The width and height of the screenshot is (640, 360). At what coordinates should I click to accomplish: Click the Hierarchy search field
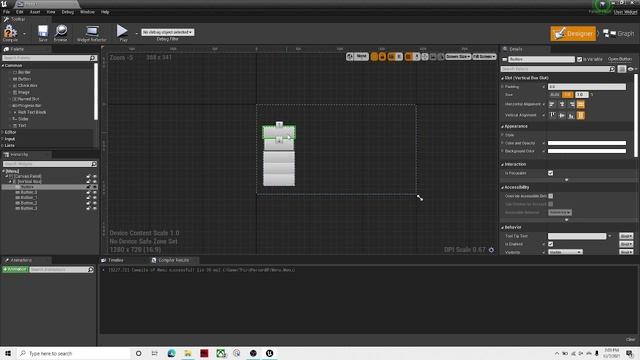pyautogui.click(x=49, y=164)
